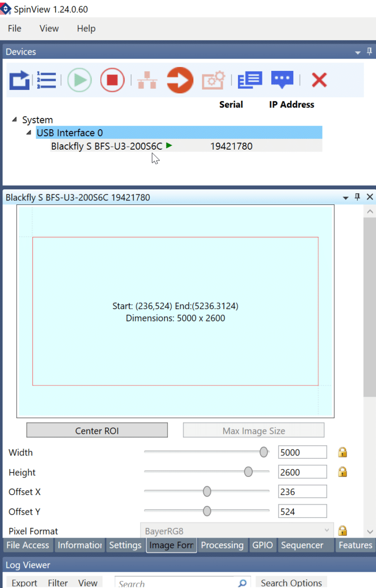Switch to the Processing tab
The height and width of the screenshot is (588, 376).
click(x=222, y=545)
